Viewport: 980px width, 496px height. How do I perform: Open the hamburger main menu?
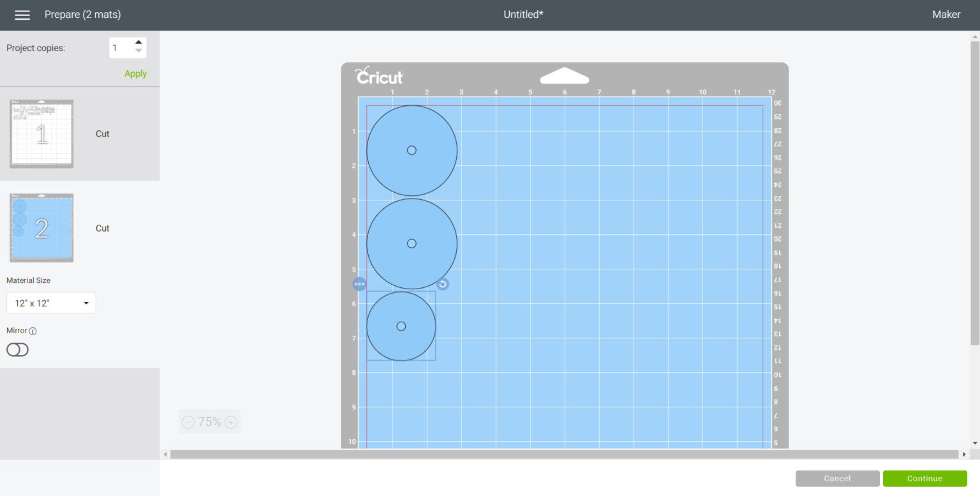[22, 15]
